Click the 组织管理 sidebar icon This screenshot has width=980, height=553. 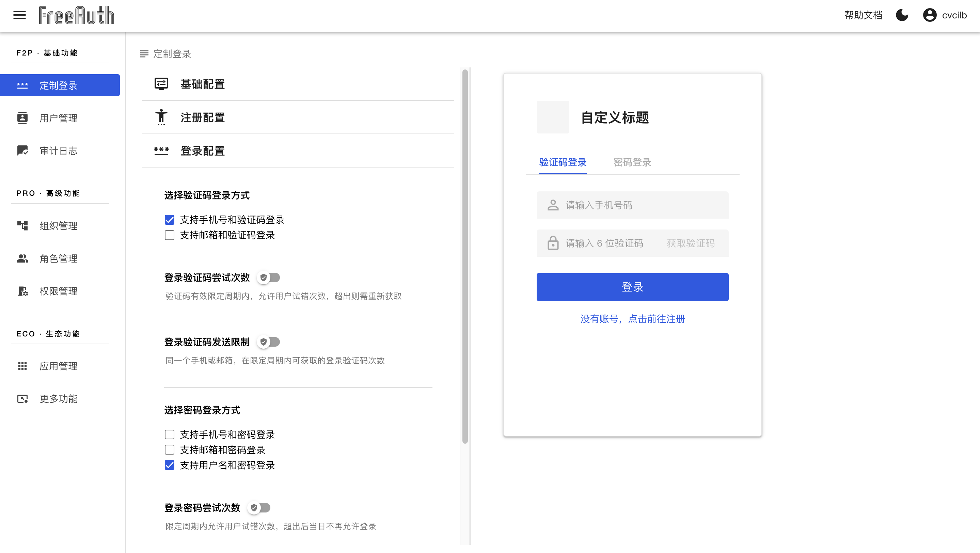point(22,225)
